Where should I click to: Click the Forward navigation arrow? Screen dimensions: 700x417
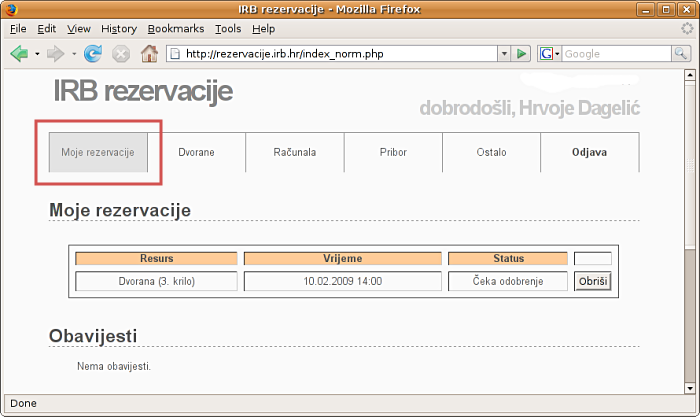point(56,53)
